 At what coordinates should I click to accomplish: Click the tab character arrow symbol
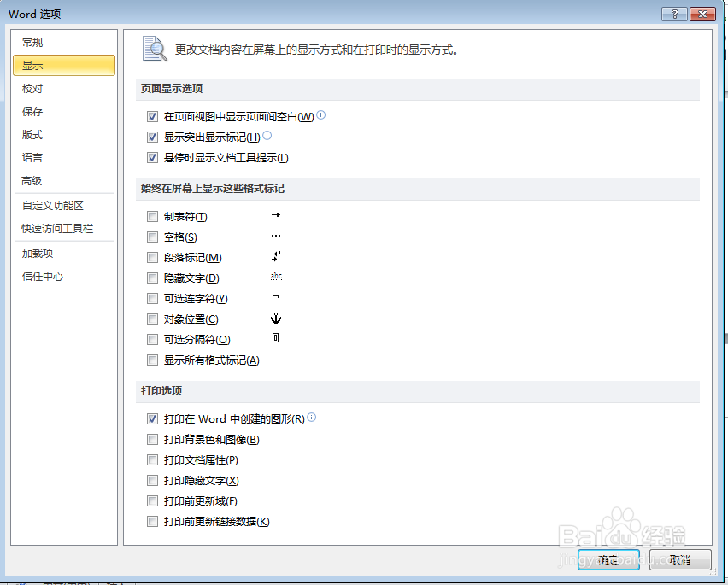pyautogui.click(x=276, y=215)
